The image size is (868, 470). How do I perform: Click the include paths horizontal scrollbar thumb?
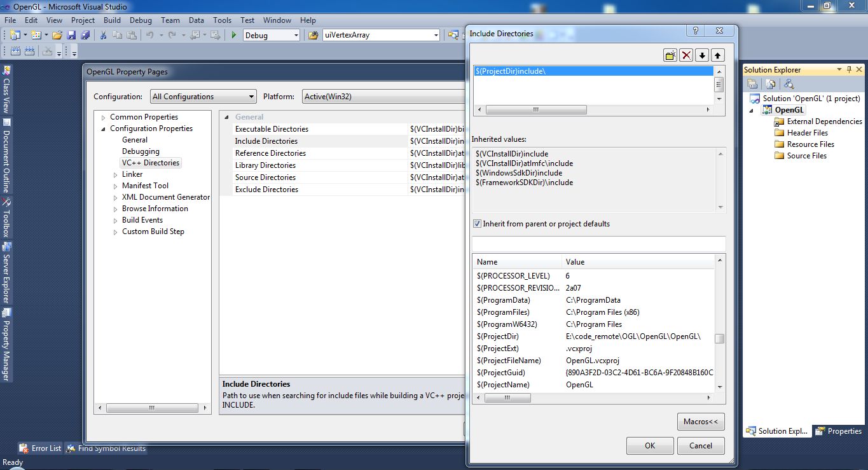(x=536, y=110)
